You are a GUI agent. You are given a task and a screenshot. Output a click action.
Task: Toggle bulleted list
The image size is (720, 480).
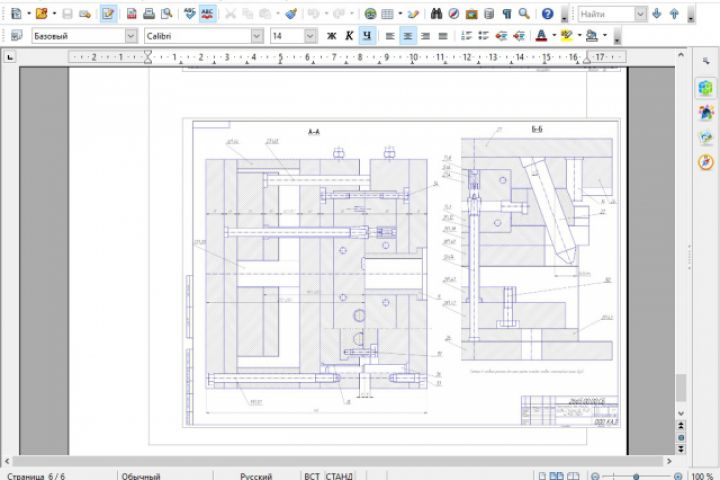[484, 36]
